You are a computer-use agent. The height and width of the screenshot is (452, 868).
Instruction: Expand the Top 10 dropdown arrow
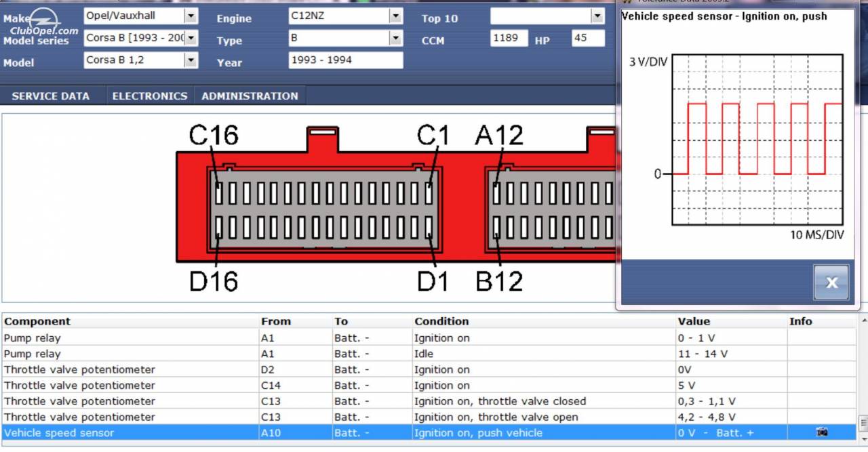pyautogui.click(x=597, y=16)
